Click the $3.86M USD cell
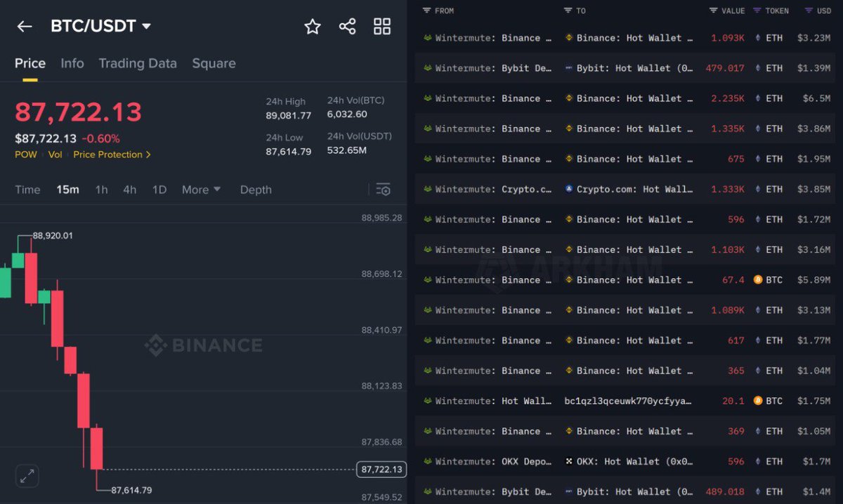Image resolution: width=843 pixels, height=504 pixels. tap(813, 128)
